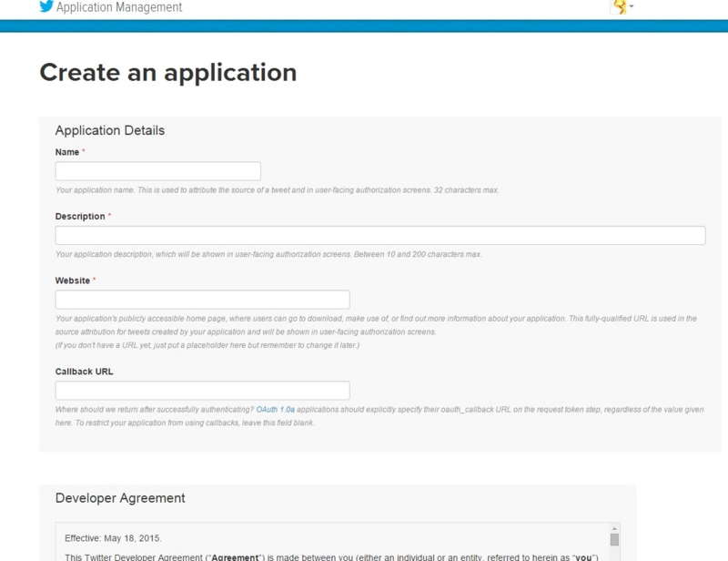Click the Description field label
Image resolution: width=728 pixels, height=561 pixels.
pyautogui.click(x=80, y=216)
